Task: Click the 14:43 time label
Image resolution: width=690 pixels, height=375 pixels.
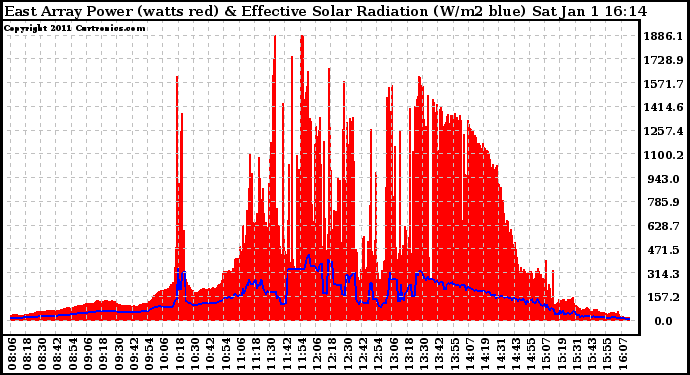Action: [x=515, y=354]
